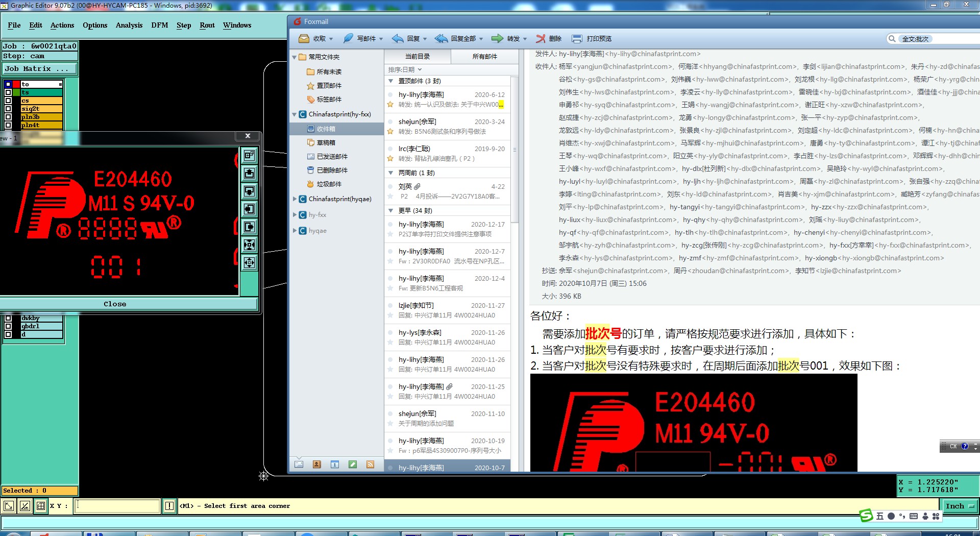Click the pan down icon in zoom popup

click(249, 191)
